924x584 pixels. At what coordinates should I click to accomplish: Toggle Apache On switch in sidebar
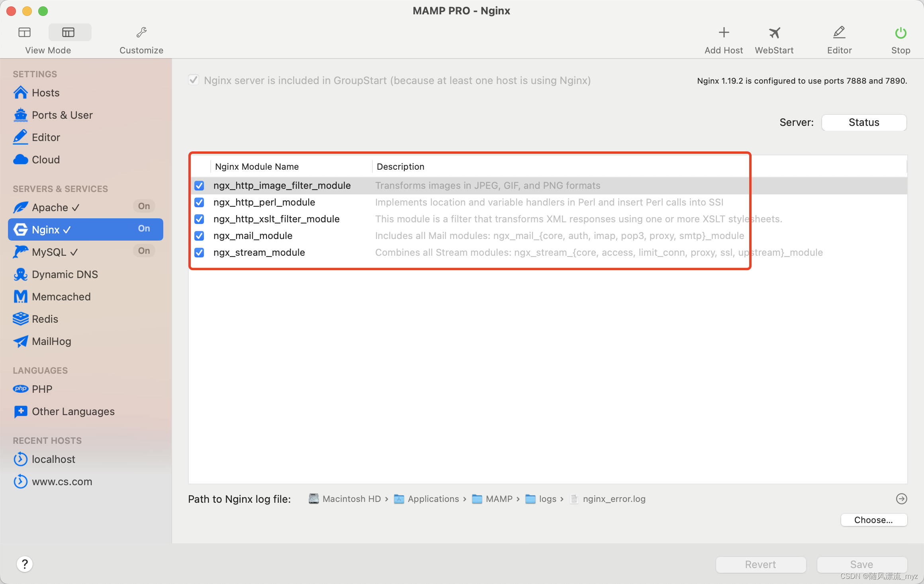coord(144,206)
